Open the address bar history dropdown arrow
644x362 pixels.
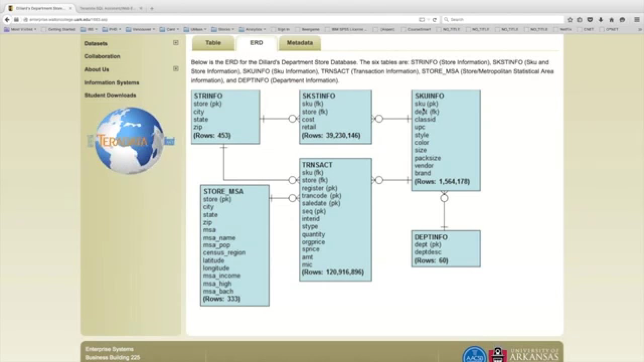click(x=428, y=20)
